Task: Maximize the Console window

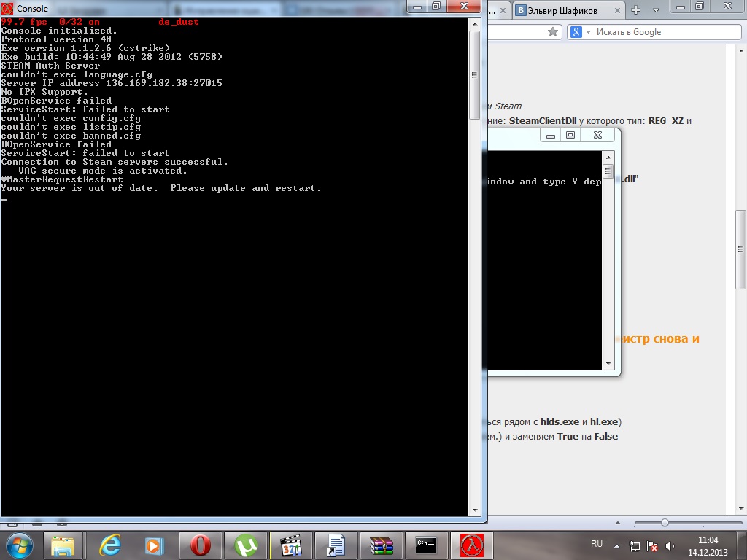Action: tap(436, 6)
